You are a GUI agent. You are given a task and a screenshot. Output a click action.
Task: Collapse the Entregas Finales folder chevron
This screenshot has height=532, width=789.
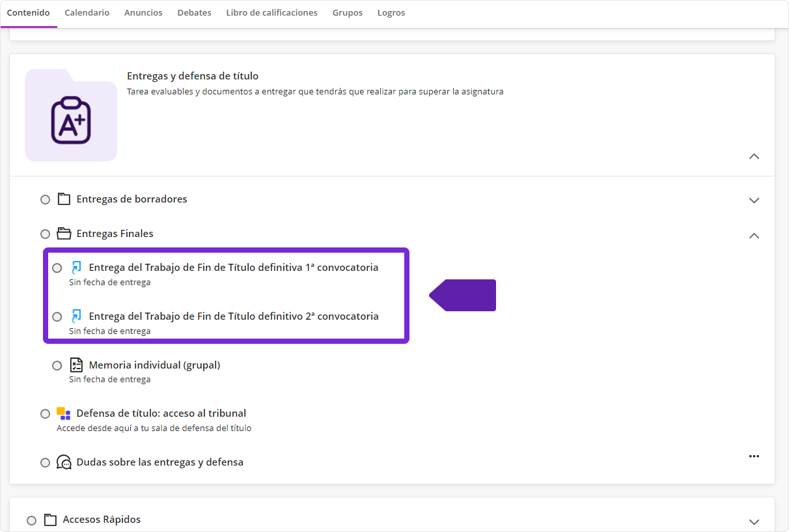[x=754, y=235]
